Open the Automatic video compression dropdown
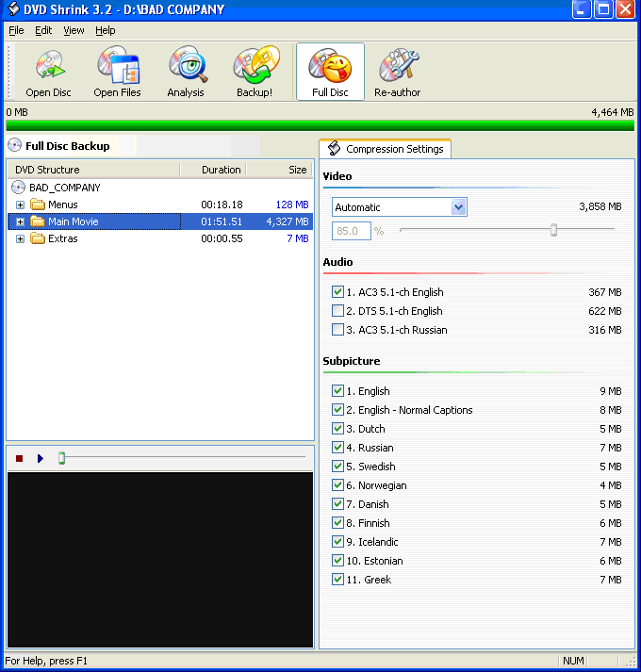Screen dimensions: 641x672 click(x=458, y=207)
